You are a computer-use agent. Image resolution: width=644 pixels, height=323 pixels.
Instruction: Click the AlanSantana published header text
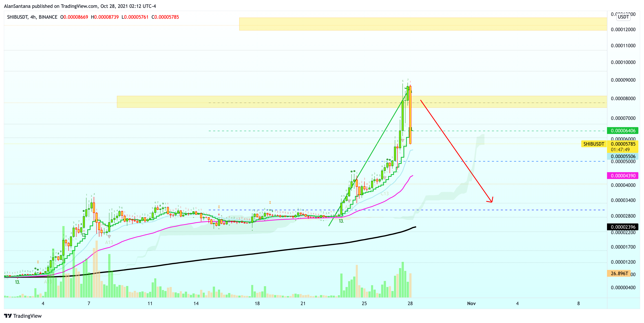(x=80, y=6)
